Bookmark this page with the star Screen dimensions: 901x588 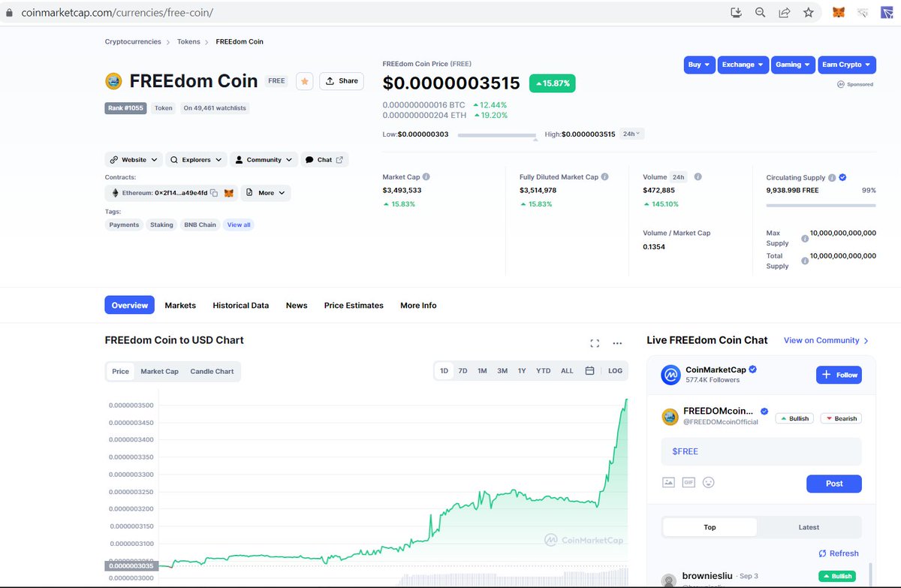point(808,13)
